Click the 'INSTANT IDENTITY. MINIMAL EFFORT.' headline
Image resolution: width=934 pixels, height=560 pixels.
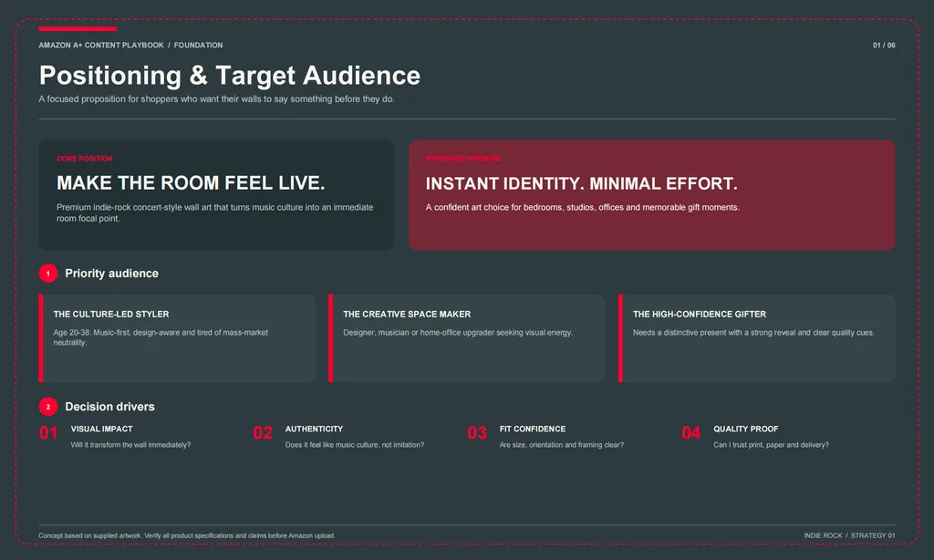[x=581, y=183]
